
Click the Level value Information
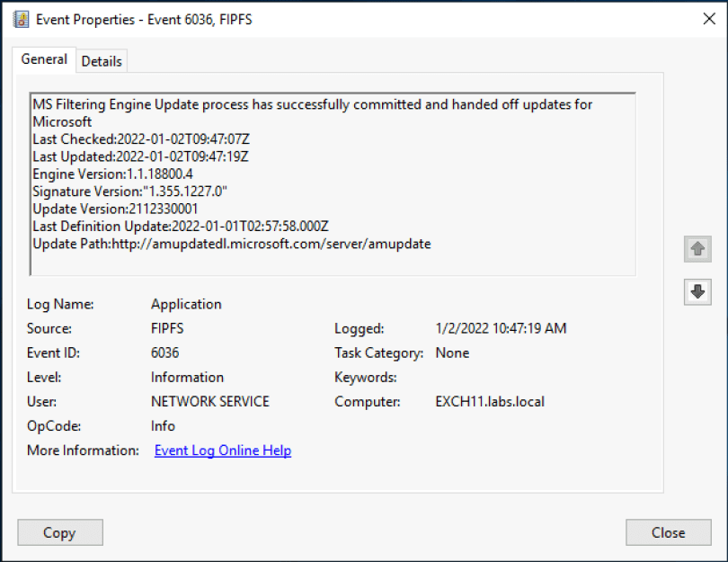[187, 378]
